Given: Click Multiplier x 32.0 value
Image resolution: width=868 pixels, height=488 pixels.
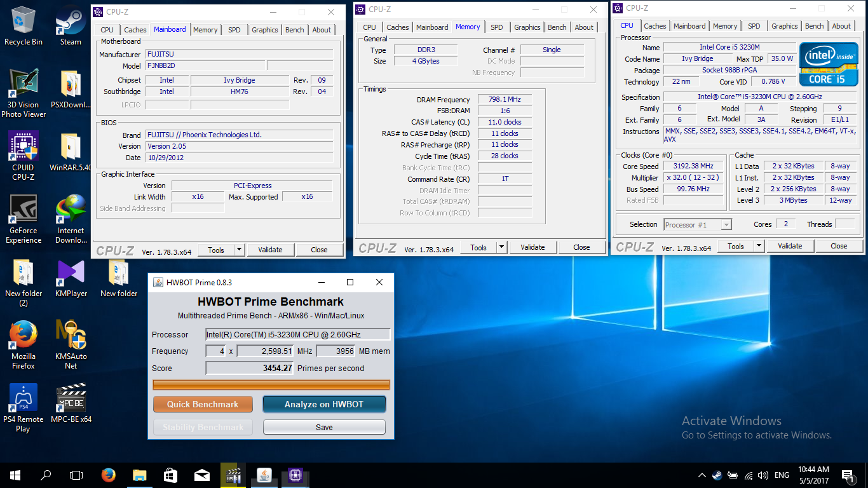Looking at the screenshot, I should pyautogui.click(x=694, y=178).
